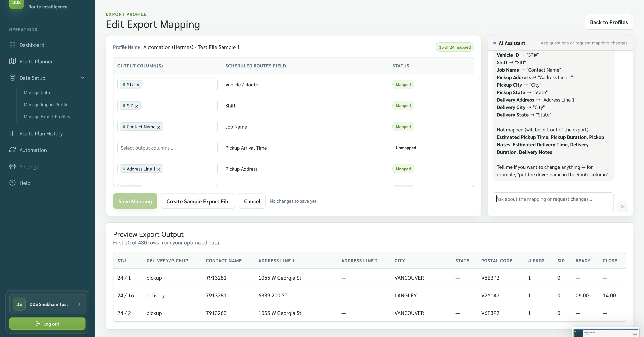
Task: Click the SCHEDULED ROUTES FIELD column header
Action: click(255, 66)
